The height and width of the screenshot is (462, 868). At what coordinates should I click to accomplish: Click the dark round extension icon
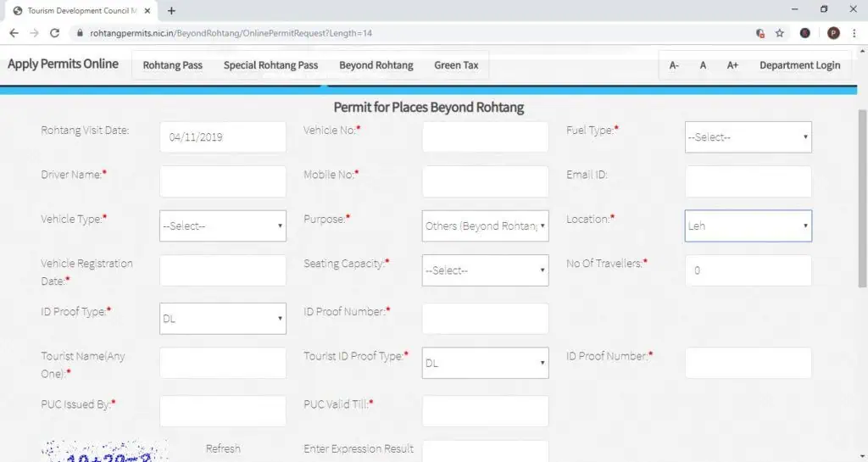tap(805, 33)
